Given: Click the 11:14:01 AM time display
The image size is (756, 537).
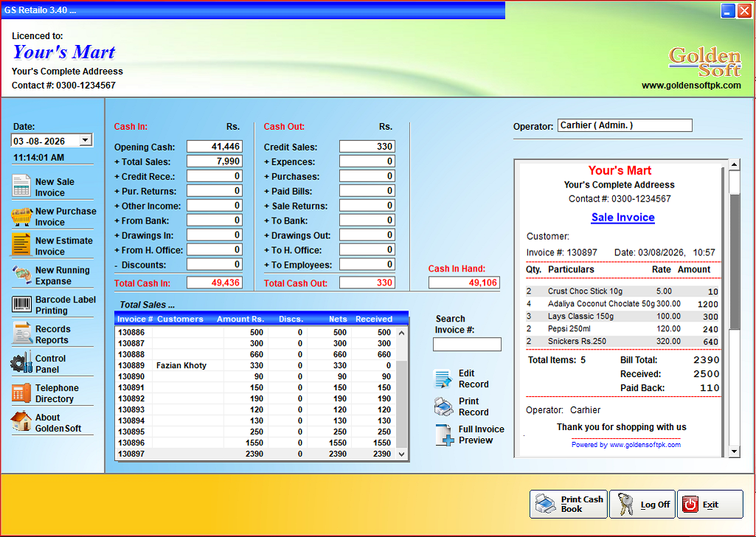Looking at the screenshot, I should [38, 158].
